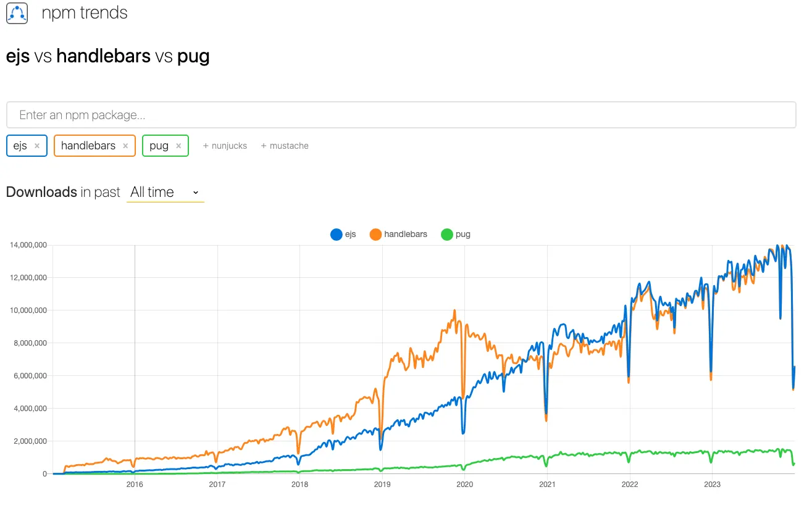
Task: Click the pug legend label text
Action: click(x=463, y=235)
